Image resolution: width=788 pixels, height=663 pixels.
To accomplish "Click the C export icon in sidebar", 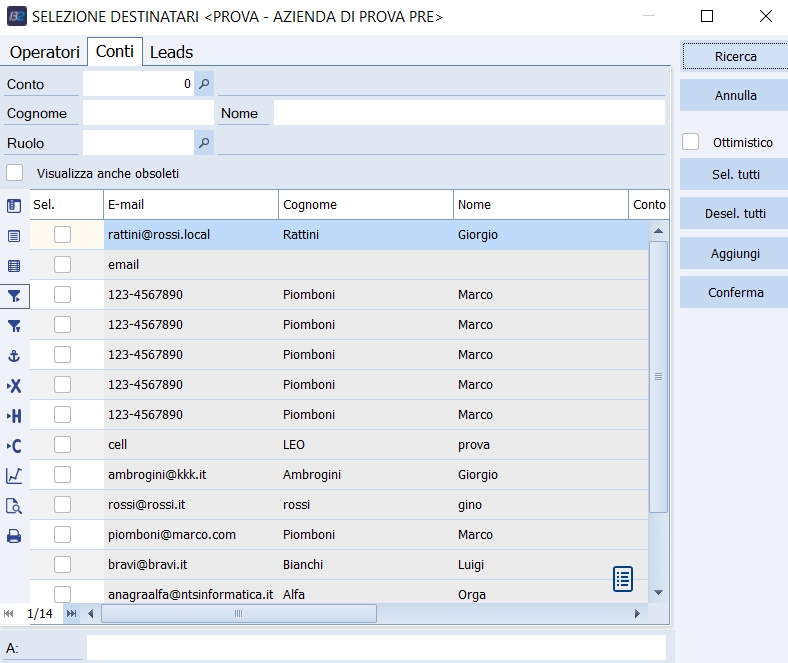I will [x=14, y=446].
